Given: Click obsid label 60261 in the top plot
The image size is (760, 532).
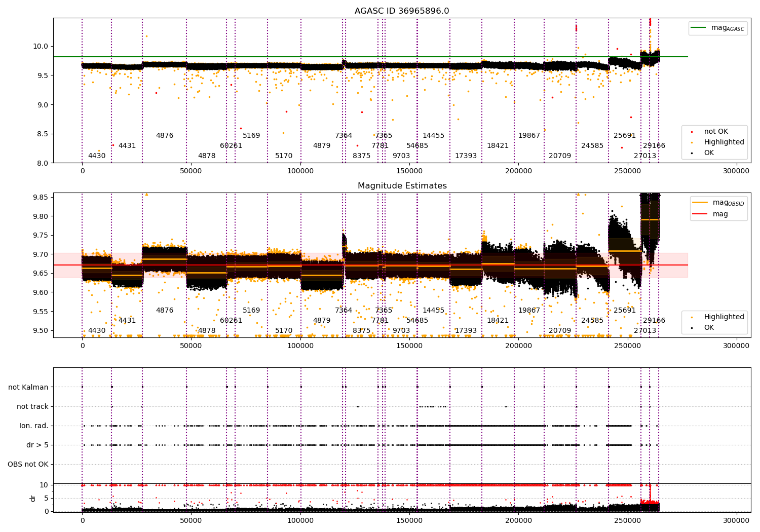Looking at the screenshot, I should pos(231,146).
